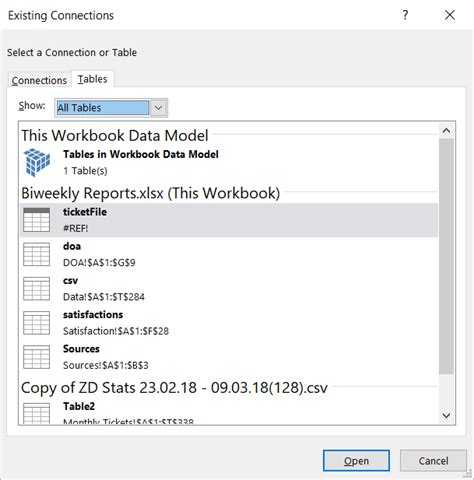Select the ticketFile table icon
This screenshot has height=480, width=474.
(x=37, y=220)
